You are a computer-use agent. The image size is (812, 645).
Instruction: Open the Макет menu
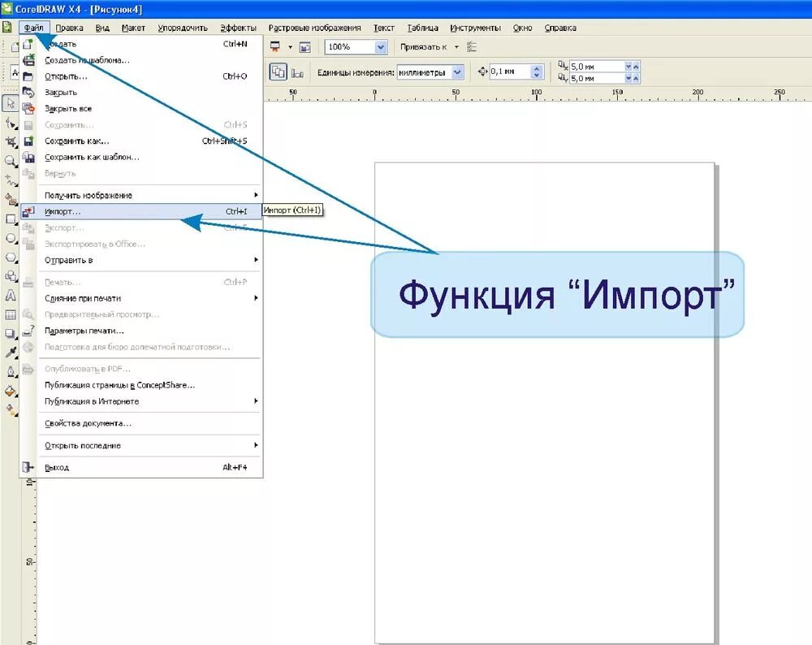coord(133,28)
